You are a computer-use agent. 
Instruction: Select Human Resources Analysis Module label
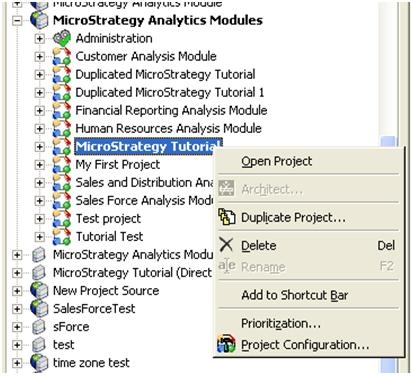click(x=168, y=128)
